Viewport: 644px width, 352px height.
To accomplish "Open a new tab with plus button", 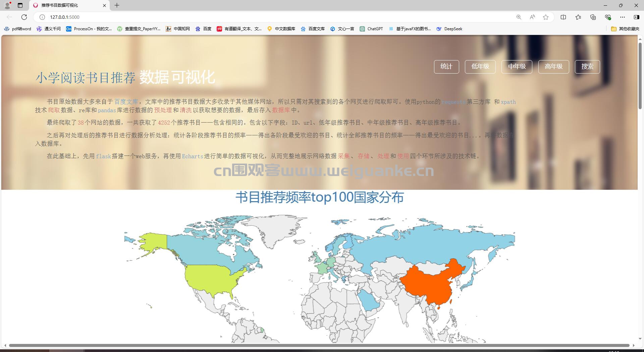I will click(x=117, y=5).
